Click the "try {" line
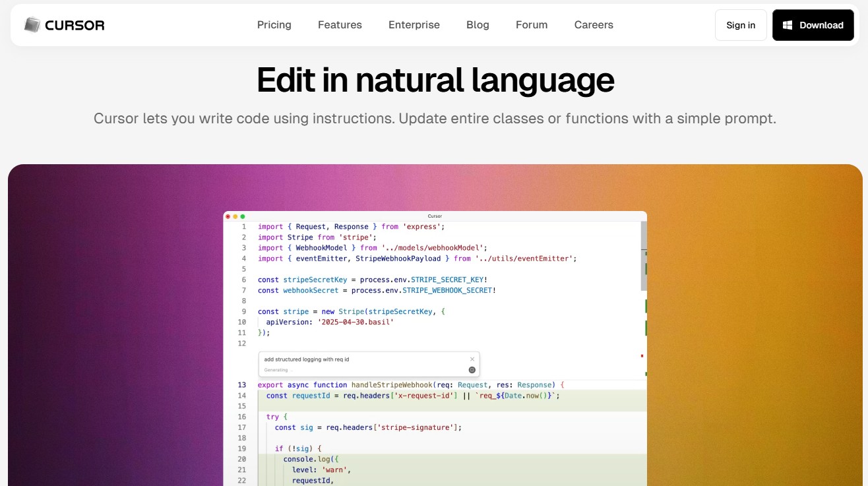 point(277,417)
